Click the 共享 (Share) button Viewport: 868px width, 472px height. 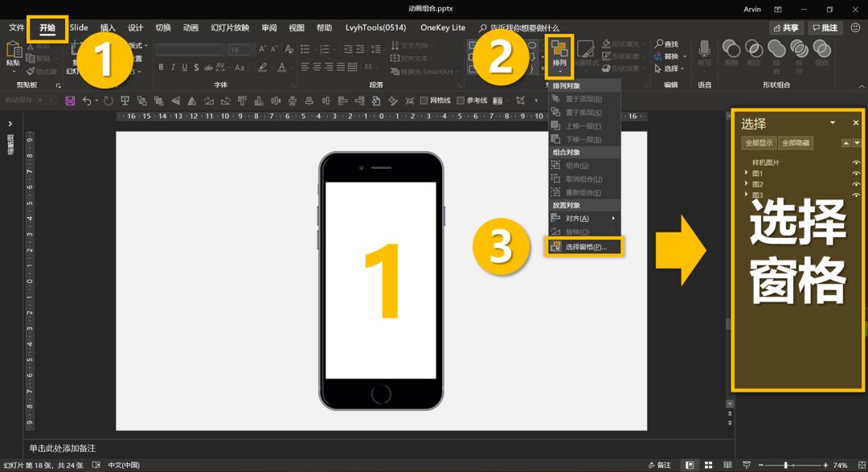coord(786,27)
